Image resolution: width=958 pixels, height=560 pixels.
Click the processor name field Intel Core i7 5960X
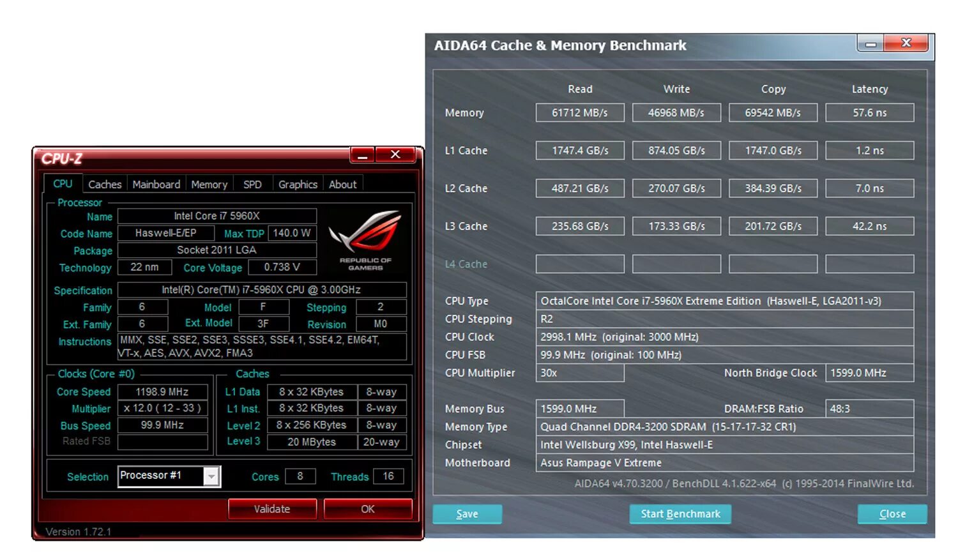pyautogui.click(x=217, y=216)
